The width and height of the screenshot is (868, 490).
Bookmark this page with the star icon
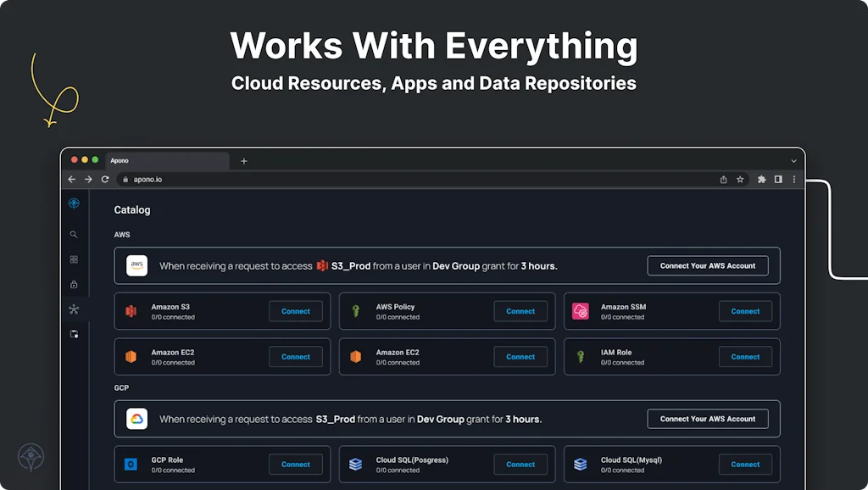coord(740,180)
